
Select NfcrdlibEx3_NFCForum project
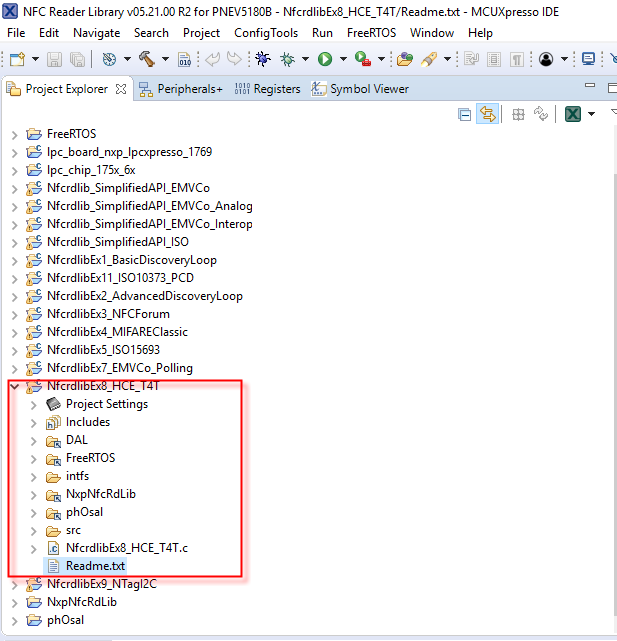[108, 314]
